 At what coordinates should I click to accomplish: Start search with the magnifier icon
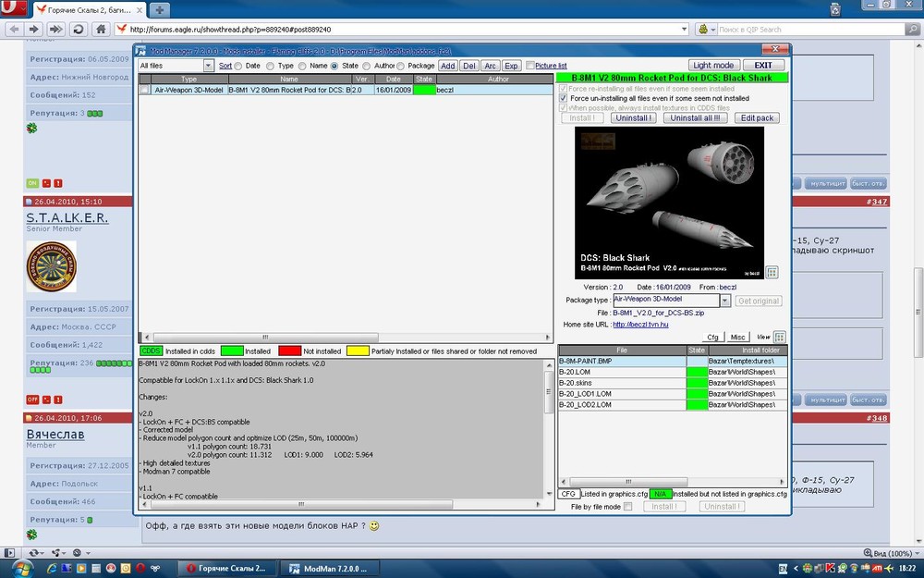pyautogui.click(x=912, y=29)
